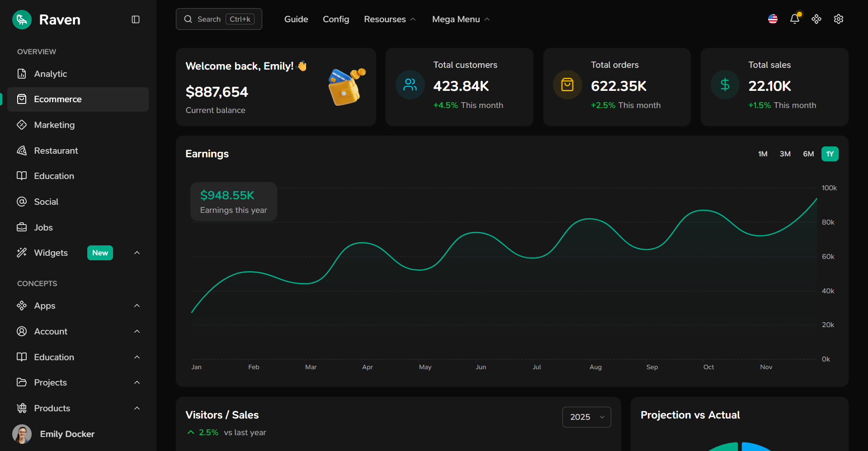Click the Total sales dollar icon
This screenshot has height=451, width=868.
coord(725,85)
